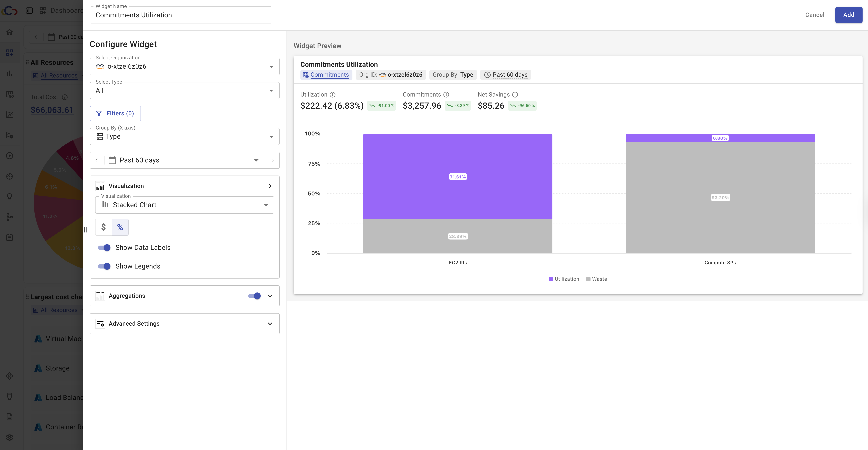Click the Widget Name input field
The image size is (868, 450).
pos(181,15)
